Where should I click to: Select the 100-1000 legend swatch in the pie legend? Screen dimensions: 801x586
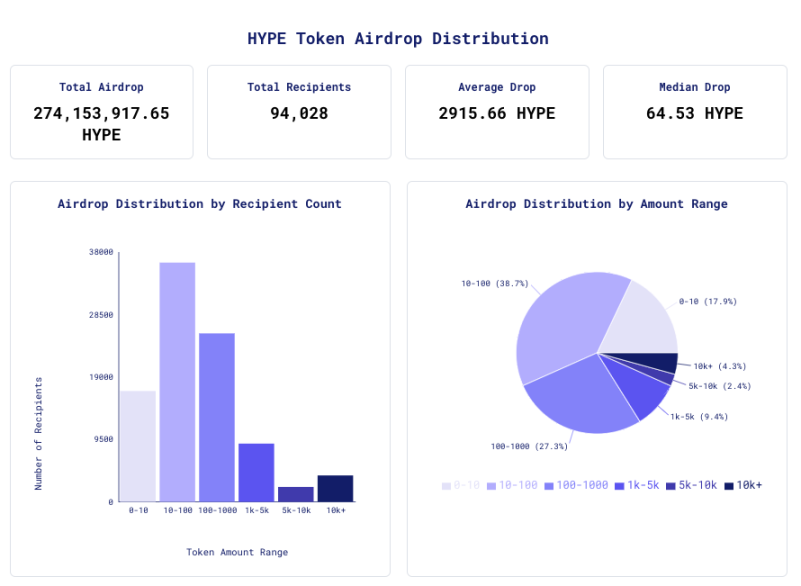tap(548, 485)
